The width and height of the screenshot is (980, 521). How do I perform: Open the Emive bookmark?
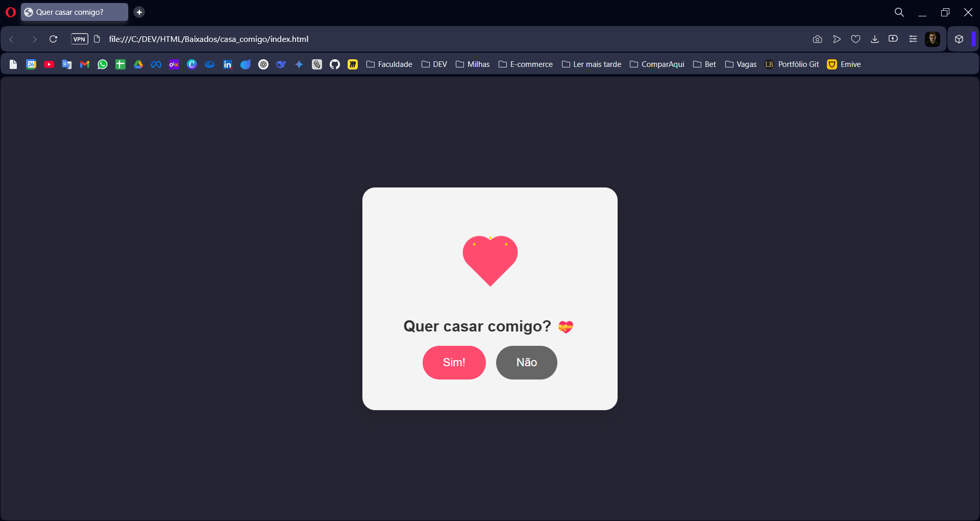pyautogui.click(x=844, y=64)
